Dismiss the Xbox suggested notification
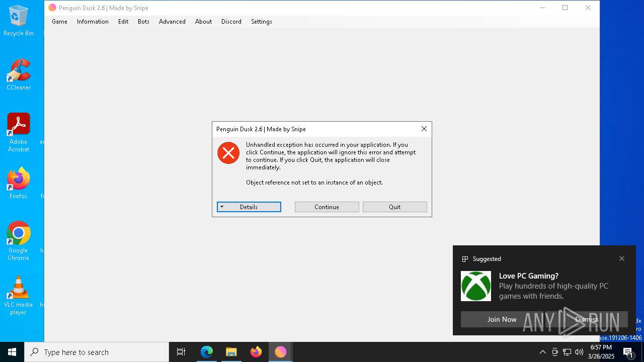 [587, 319]
